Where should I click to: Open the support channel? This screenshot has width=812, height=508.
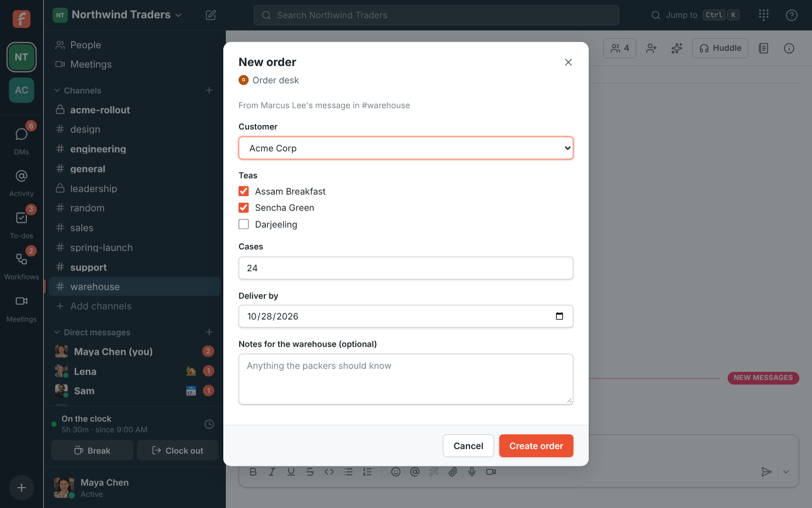click(134, 267)
